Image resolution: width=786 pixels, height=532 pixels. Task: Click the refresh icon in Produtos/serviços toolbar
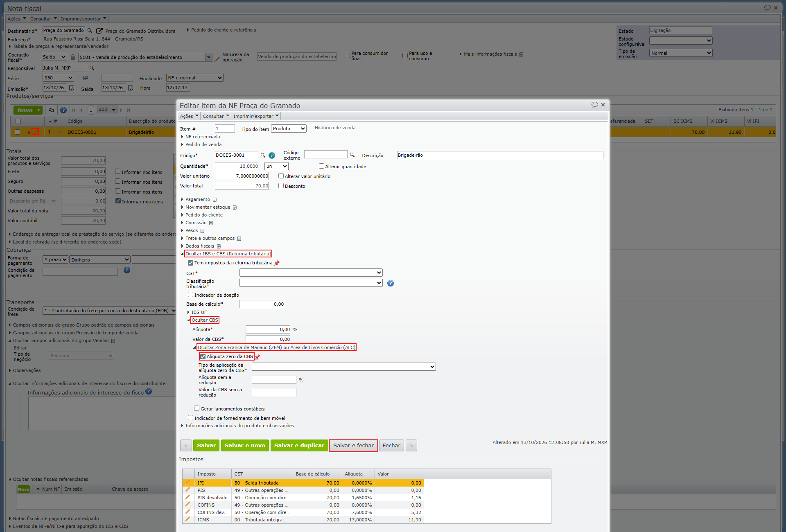pyautogui.click(x=52, y=110)
